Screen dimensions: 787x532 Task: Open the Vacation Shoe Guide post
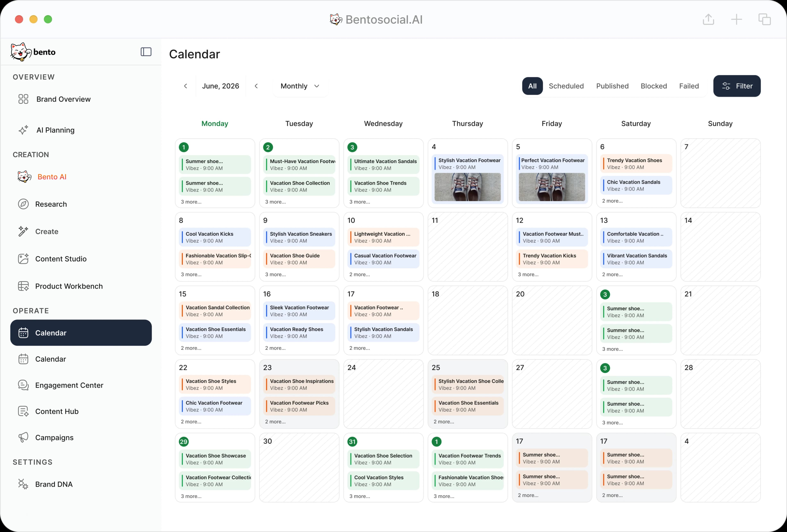point(299,259)
